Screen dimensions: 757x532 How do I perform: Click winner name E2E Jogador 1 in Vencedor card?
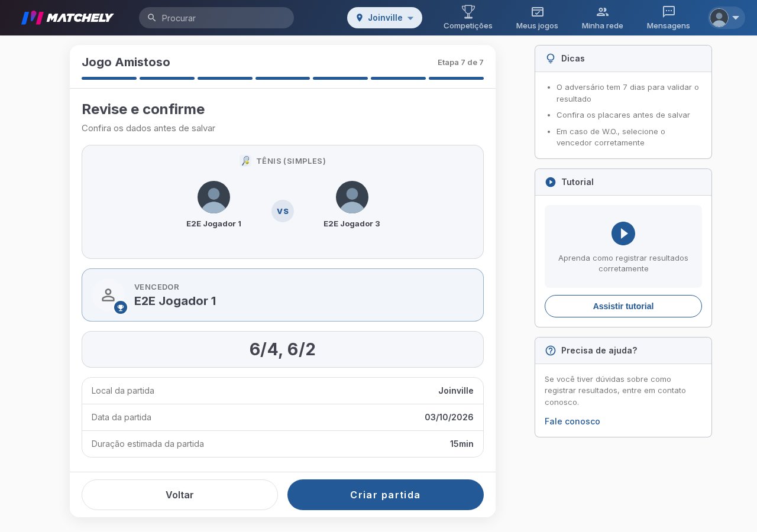point(175,301)
